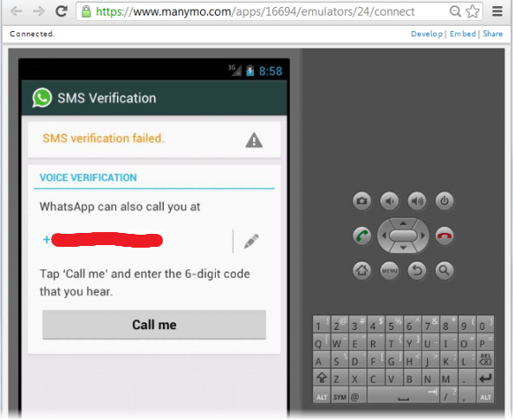Image resolution: width=513 pixels, height=420 pixels.
Task: Click D-pad left arrow
Action: pyautogui.click(x=384, y=236)
